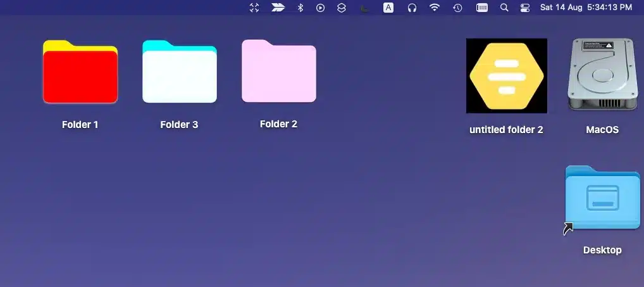Click the battery status icon
The image size is (644, 287).
click(x=482, y=8)
